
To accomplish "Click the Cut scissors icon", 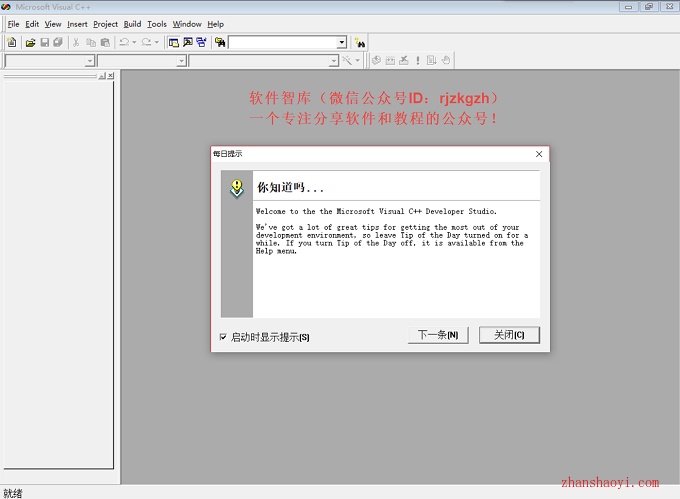I will (x=76, y=42).
